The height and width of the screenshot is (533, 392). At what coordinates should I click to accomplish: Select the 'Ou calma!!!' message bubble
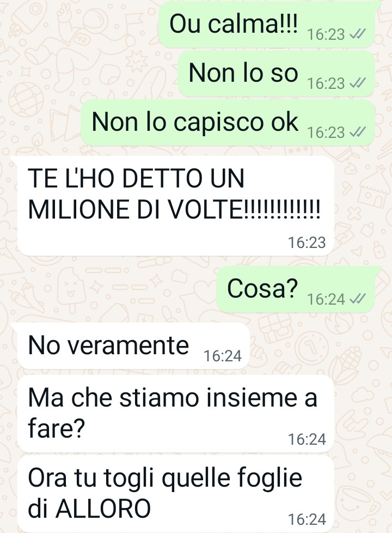pos(267,25)
